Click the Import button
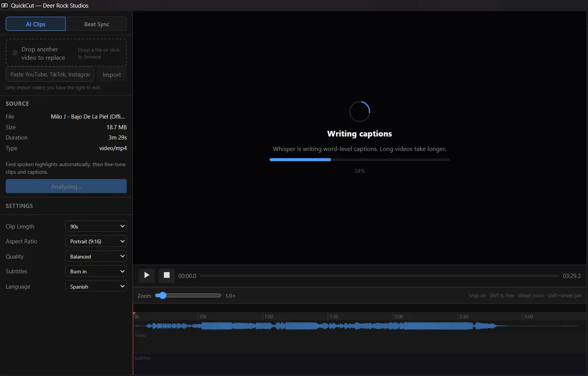 (x=112, y=74)
